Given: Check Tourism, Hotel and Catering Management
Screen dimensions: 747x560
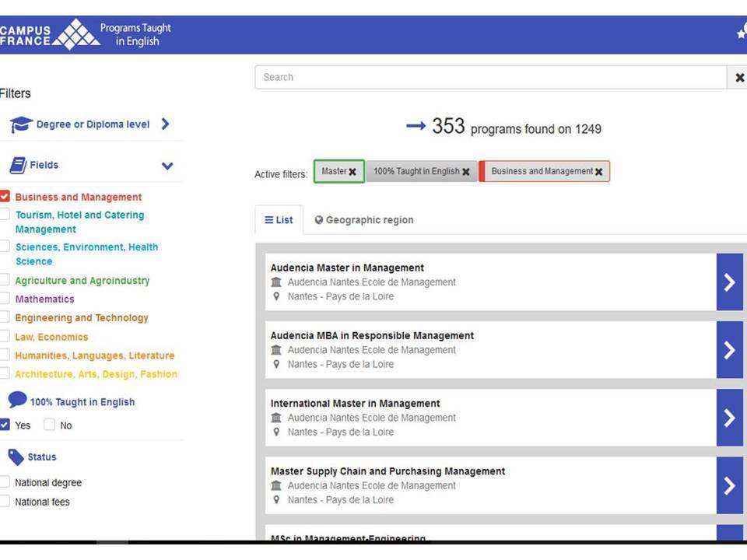Looking at the screenshot, I should coord(5,215).
